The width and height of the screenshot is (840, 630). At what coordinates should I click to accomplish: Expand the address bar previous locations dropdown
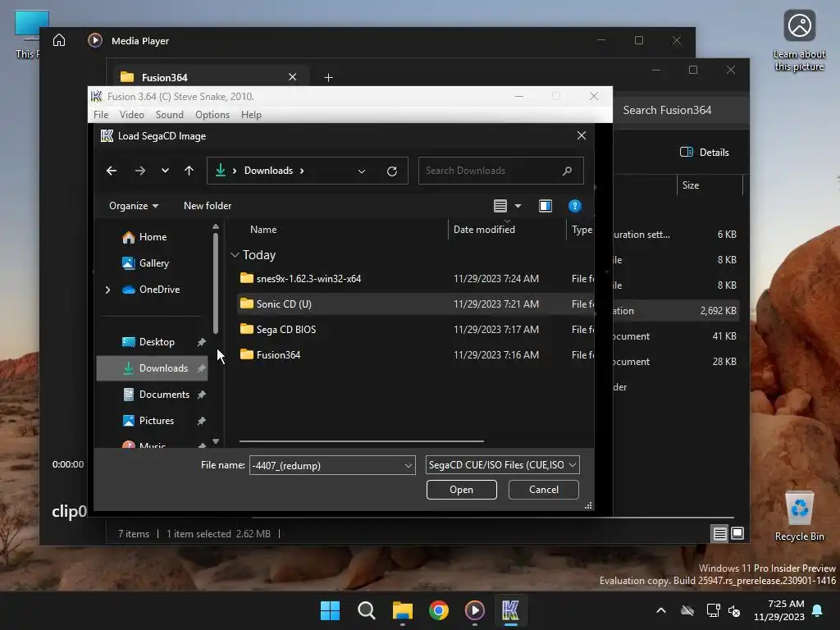[x=362, y=171]
